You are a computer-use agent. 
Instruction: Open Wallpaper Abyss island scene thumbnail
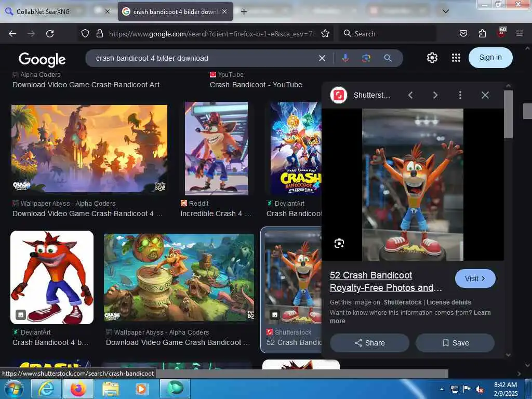click(179, 277)
